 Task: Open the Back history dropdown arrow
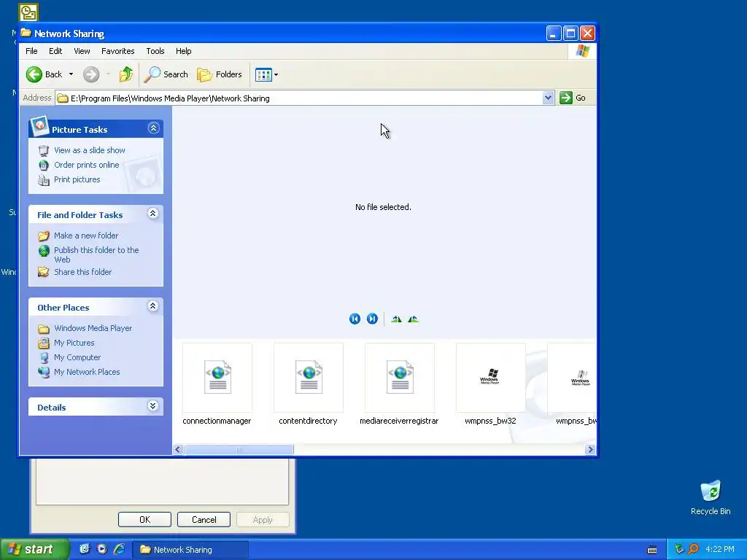(71, 74)
